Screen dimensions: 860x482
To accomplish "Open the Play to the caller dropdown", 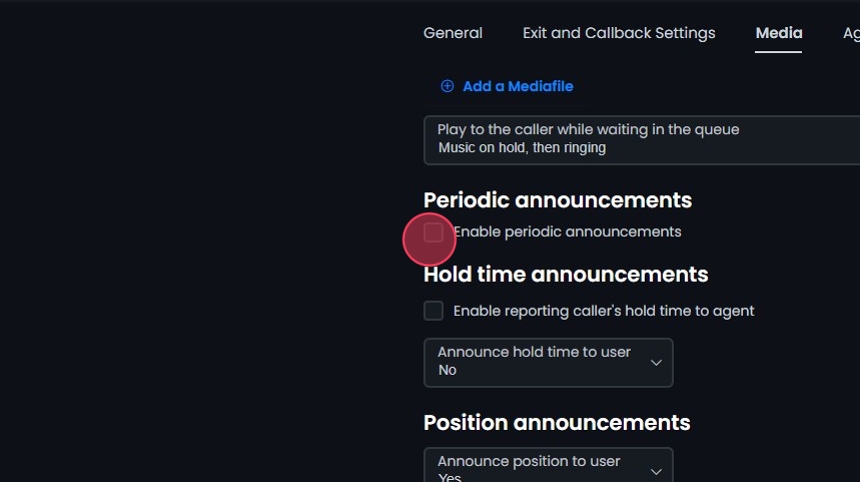I will coord(640,139).
